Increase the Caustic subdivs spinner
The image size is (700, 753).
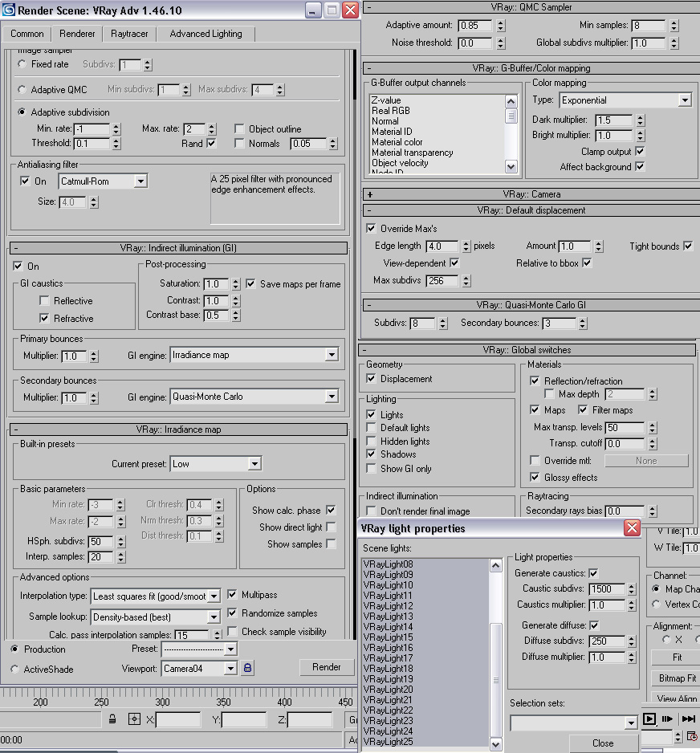[631, 586]
